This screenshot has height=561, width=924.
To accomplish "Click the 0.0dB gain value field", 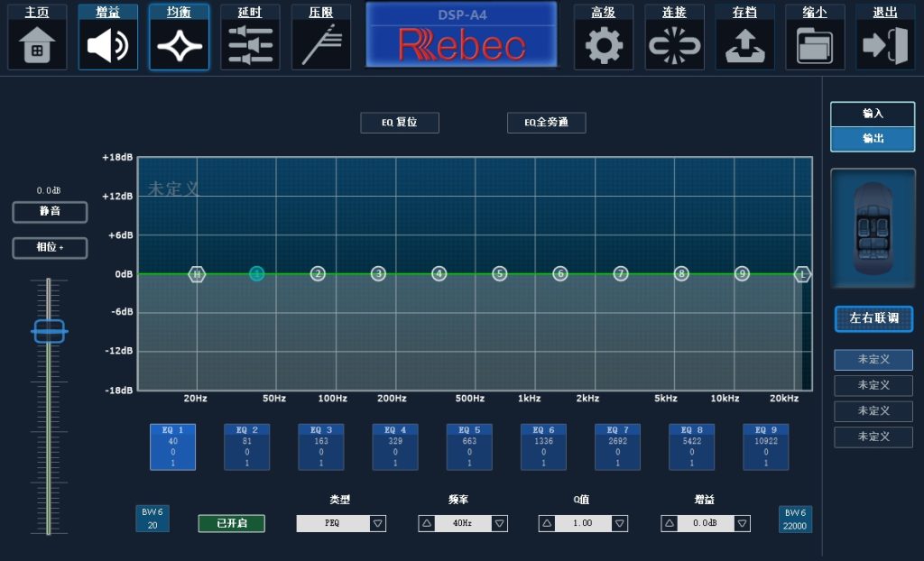I will (706, 523).
